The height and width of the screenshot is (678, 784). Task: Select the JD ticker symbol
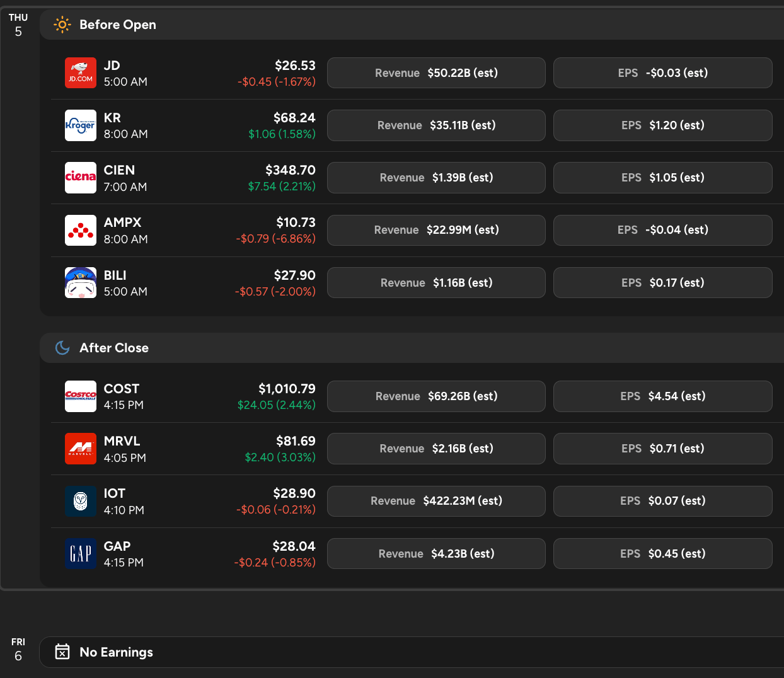click(x=112, y=66)
